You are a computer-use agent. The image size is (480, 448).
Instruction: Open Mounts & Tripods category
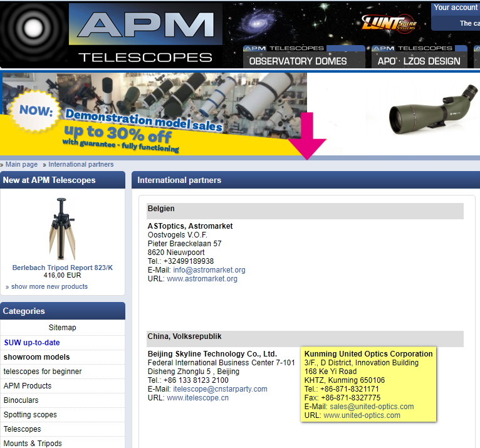(x=33, y=443)
